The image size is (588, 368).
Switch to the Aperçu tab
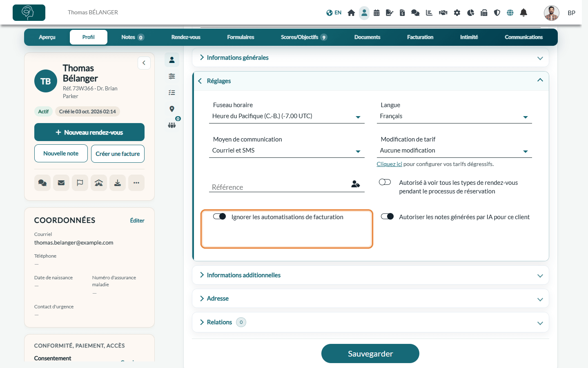coord(47,37)
